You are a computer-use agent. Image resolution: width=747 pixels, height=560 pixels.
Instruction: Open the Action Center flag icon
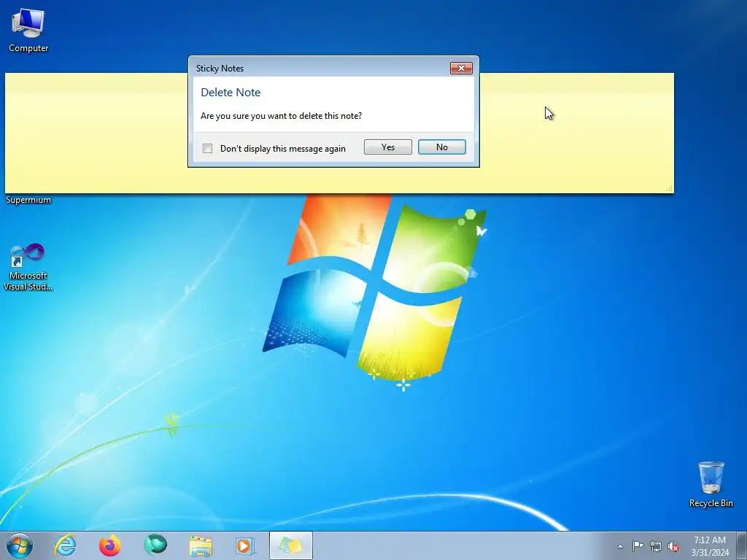[638, 545]
